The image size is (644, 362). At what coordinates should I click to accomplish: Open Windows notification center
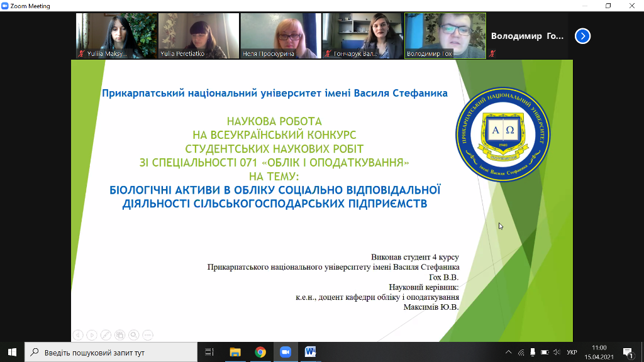click(x=627, y=352)
